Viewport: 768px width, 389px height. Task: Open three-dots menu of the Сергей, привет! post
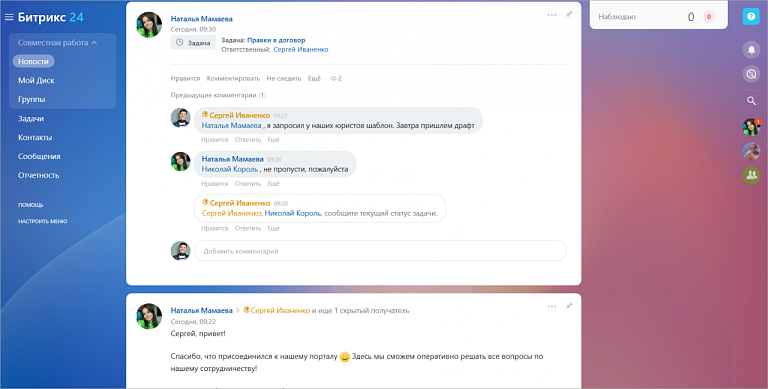tap(552, 306)
